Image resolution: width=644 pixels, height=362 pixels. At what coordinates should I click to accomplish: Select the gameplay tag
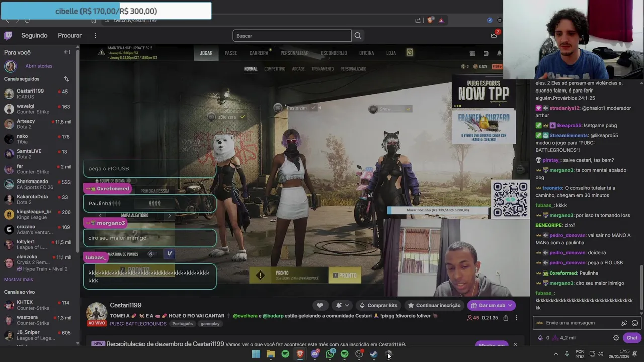tap(210, 324)
